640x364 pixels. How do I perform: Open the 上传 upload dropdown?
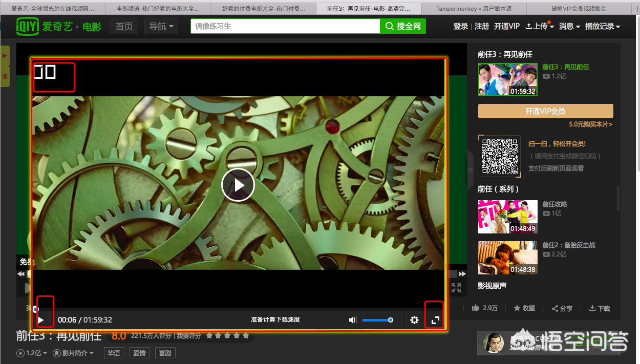[540, 26]
